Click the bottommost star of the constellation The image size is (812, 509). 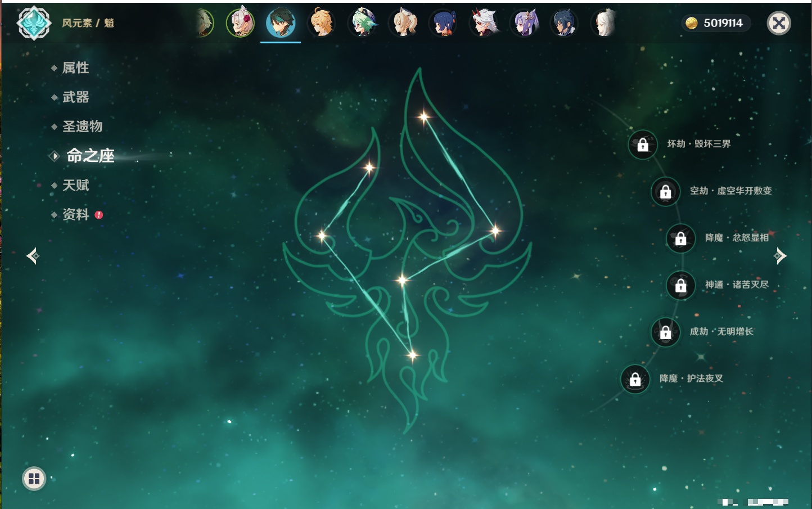[x=412, y=355]
